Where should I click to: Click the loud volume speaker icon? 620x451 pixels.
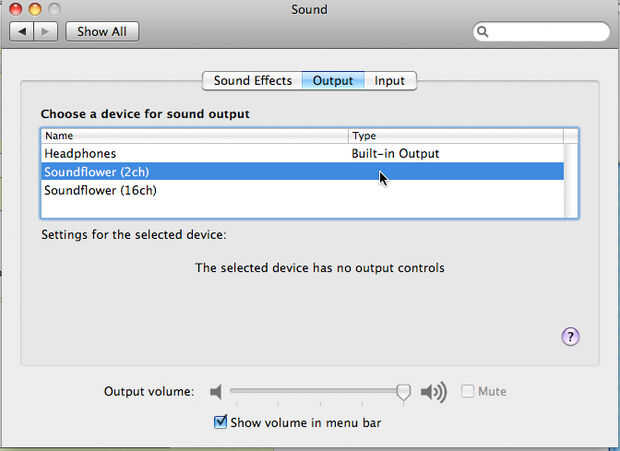[x=434, y=392]
